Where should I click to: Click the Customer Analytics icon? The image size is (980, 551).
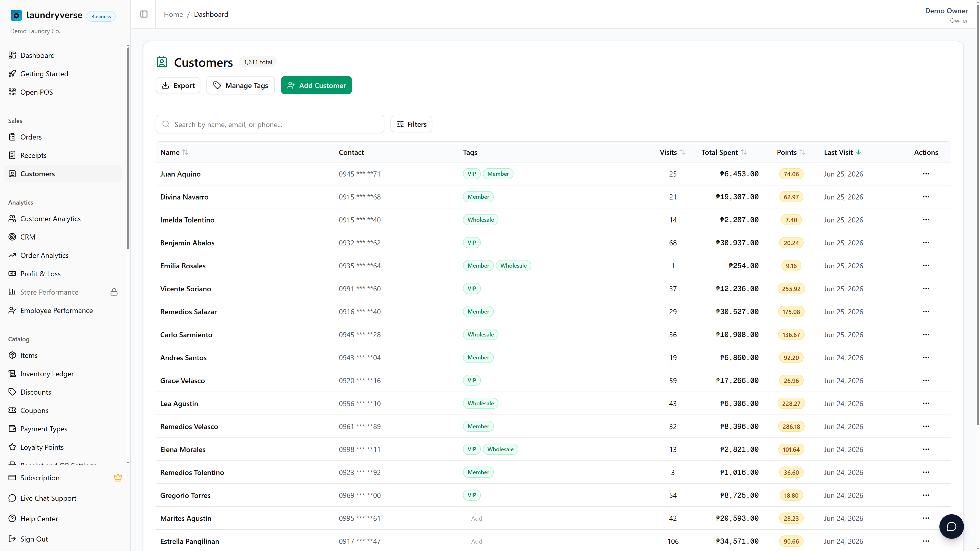click(12, 219)
